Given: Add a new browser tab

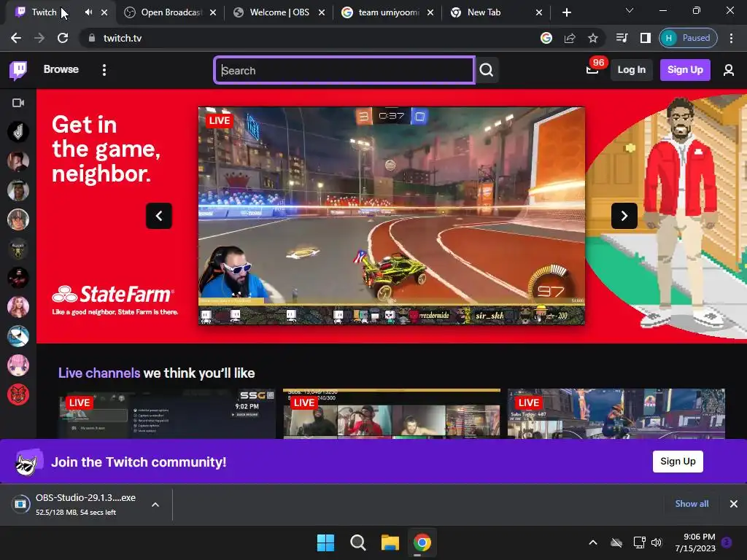Looking at the screenshot, I should [x=566, y=12].
